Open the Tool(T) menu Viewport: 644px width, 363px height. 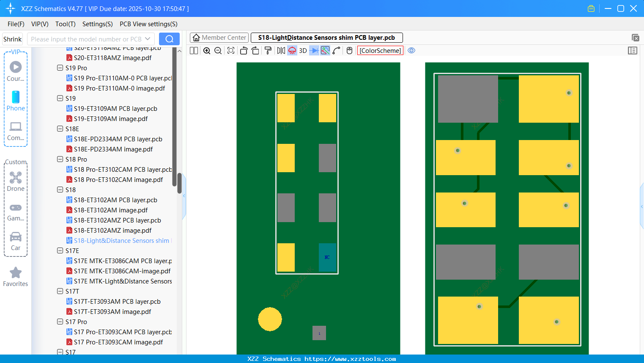[65, 24]
